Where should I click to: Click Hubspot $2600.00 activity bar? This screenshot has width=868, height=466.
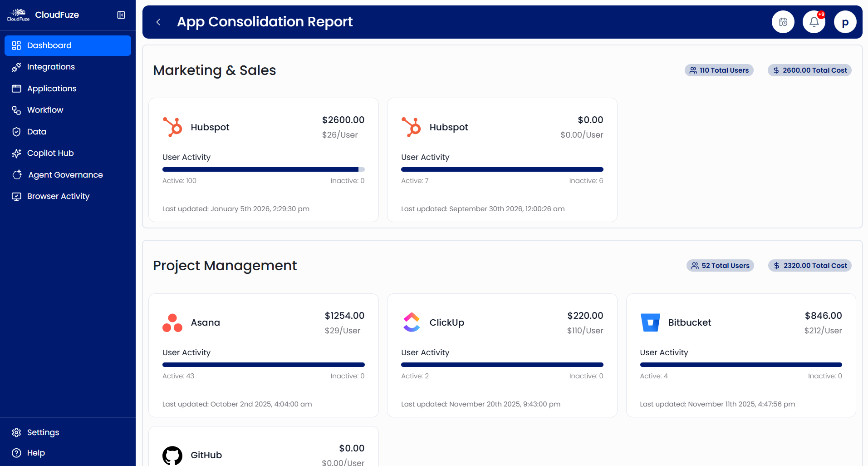(x=264, y=169)
